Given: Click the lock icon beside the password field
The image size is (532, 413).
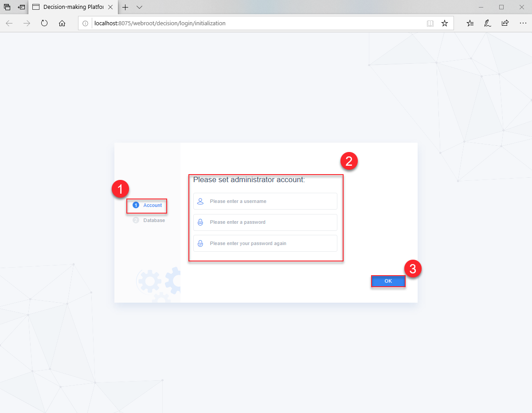Looking at the screenshot, I should tap(200, 222).
